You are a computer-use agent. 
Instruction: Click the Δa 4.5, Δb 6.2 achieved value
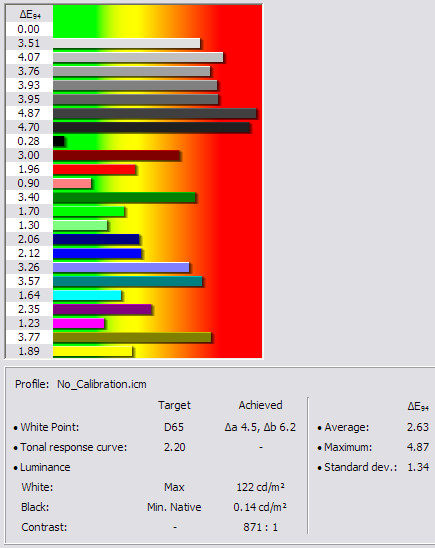(x=260, y=427)
